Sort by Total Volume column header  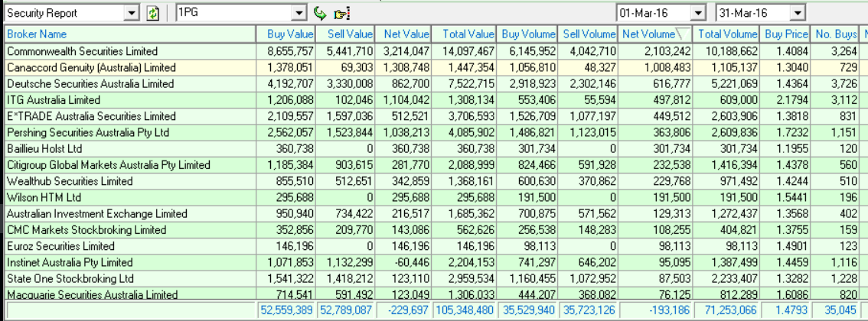pyautogui.click(x=726, y=34)
